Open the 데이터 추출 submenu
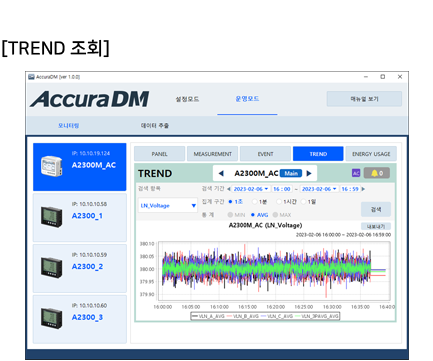 (154, 126)
